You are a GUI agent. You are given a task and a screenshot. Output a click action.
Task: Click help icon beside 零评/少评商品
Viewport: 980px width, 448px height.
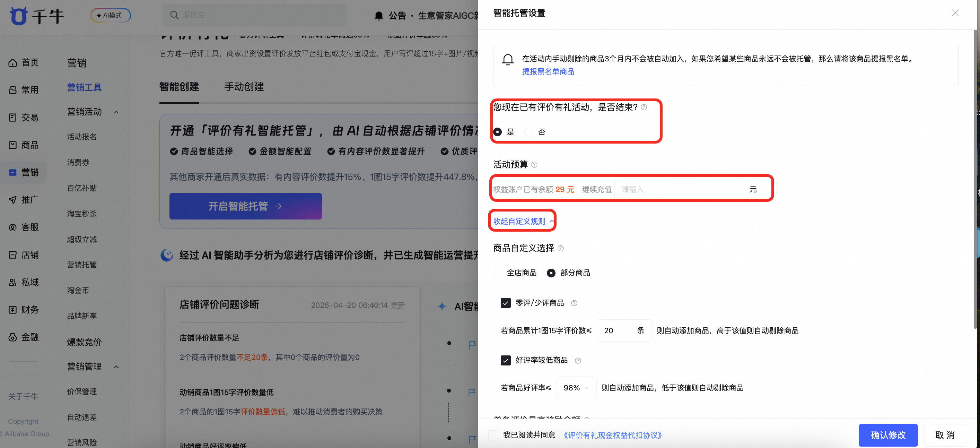coord(574,303)
